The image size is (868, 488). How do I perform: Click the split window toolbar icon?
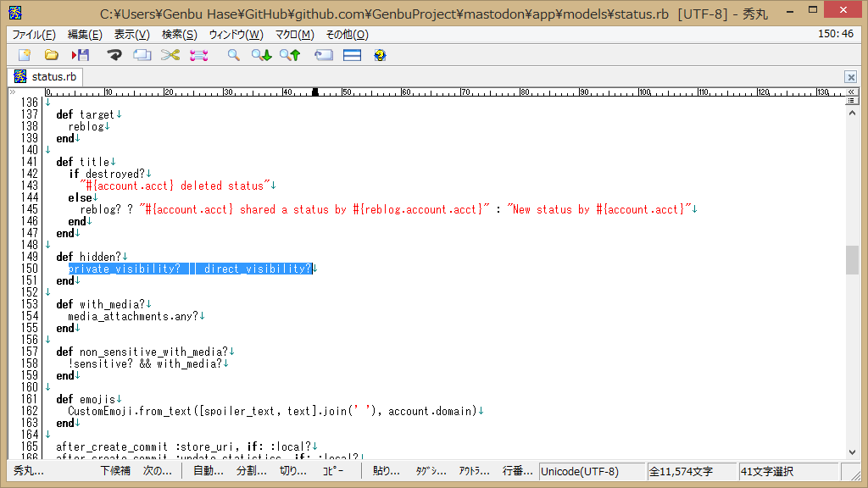click(352, 55)
